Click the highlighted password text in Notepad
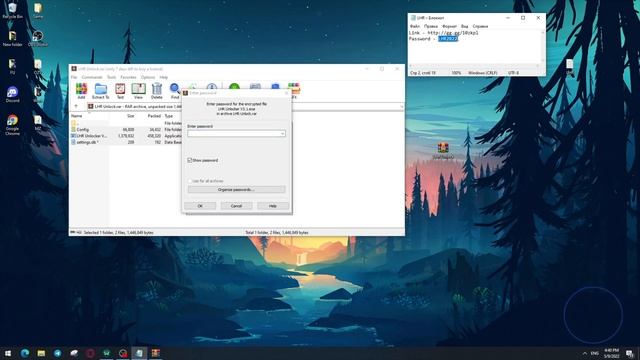 click(x=448, y=39)
